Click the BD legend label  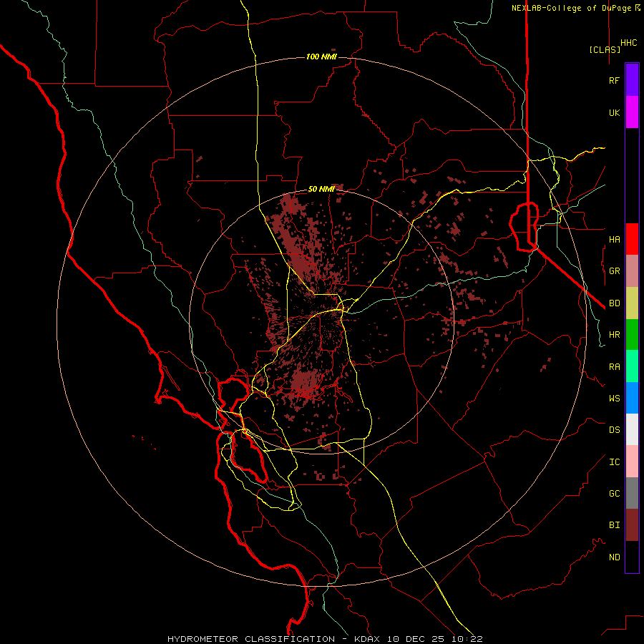pyautogui.click(x=614, y=303)
